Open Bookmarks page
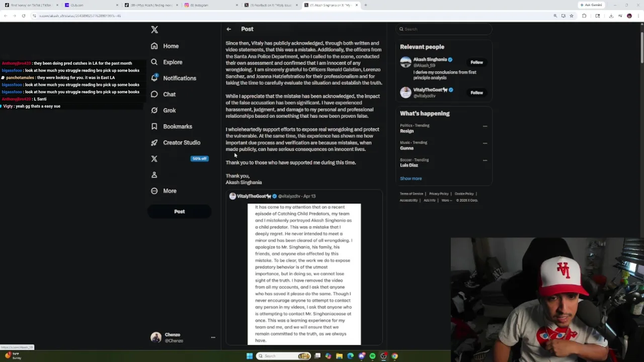The image size is (644, 362). [172, 126]
